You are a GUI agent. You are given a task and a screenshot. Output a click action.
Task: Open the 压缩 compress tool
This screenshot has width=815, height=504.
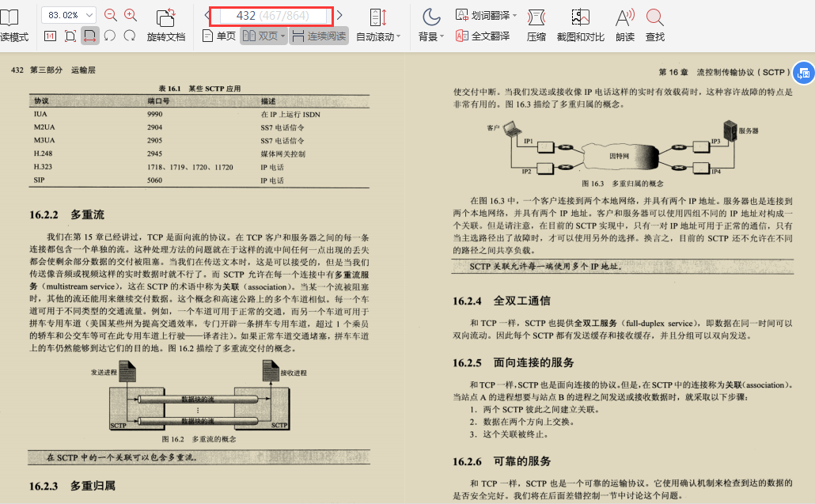click(537, 24)
